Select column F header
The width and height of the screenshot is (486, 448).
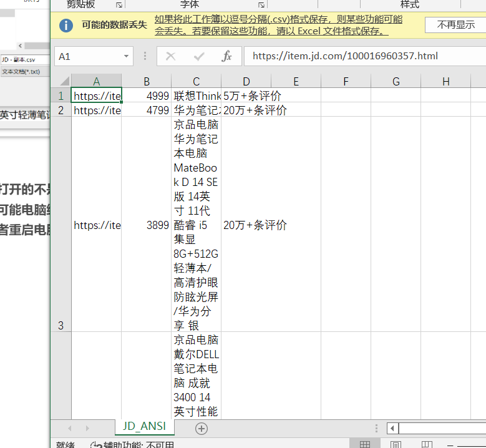[346, 81]
